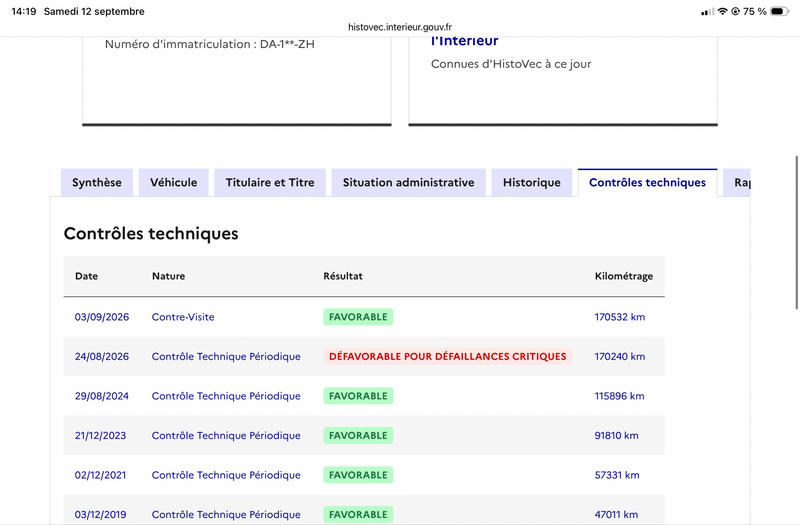Click the FAVORABLE badge for 21/12/2023

pos(358,436)
